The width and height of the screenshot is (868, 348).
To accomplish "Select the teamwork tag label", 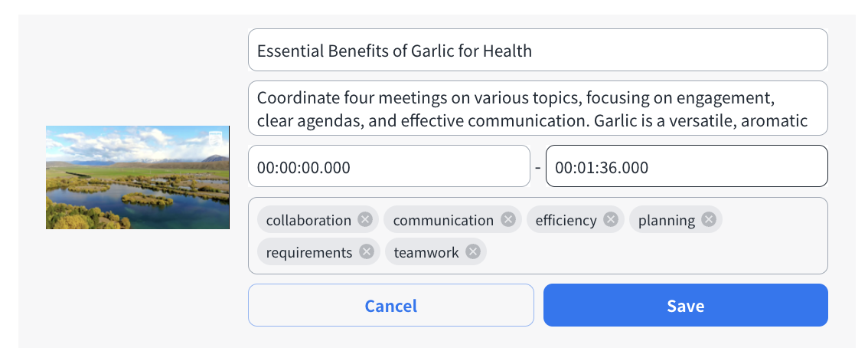I will click(x=426, y=252).
